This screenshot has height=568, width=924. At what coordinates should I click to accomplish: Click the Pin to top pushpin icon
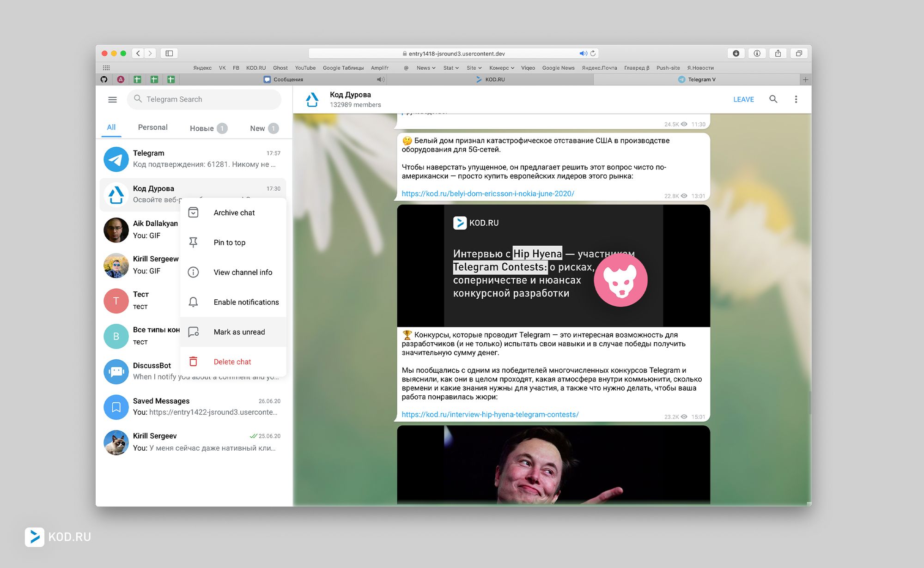click(193, 242)
